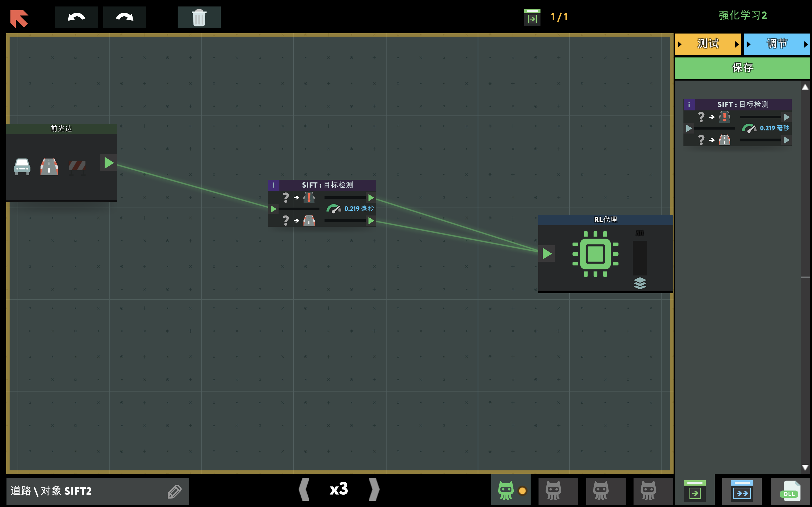Select the fourth grey cat save slot
The image size is (812, 507).
click(648, 491)
